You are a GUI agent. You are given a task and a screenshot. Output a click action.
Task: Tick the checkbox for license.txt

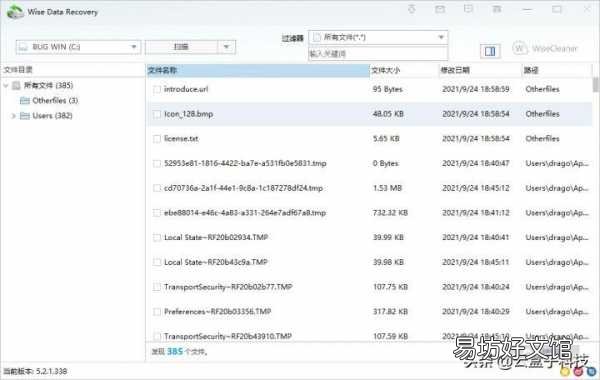pyautogui.click(x=157, y=139)
